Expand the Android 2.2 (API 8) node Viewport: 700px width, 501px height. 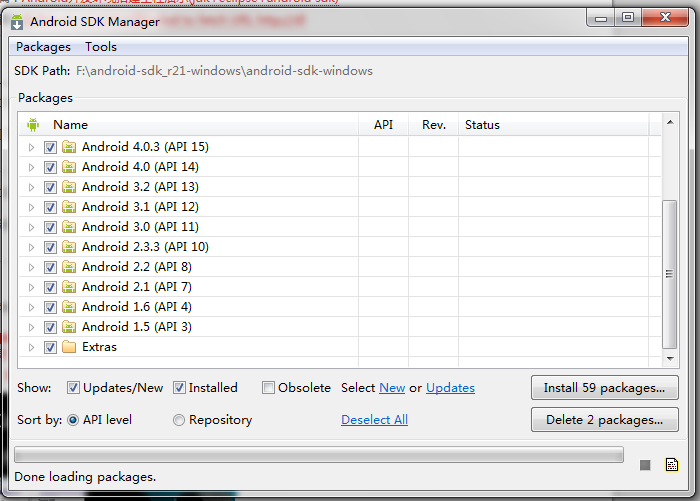[31, 267]
